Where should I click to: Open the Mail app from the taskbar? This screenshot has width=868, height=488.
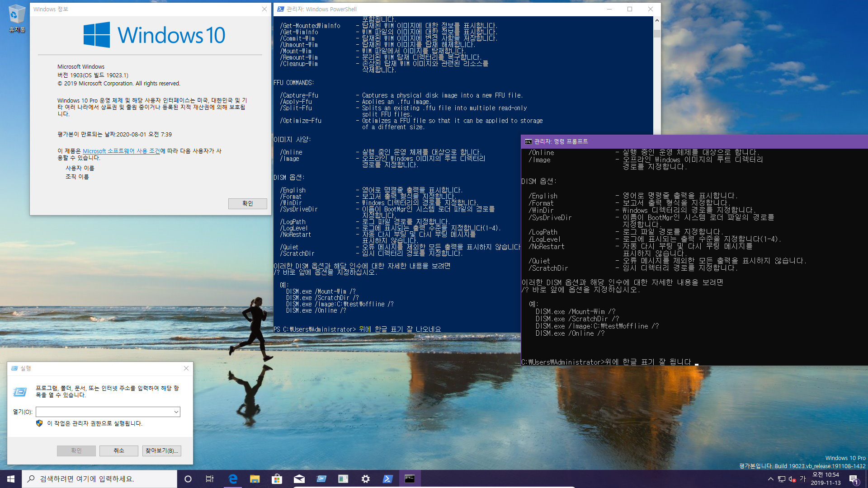tap(299, 479)
